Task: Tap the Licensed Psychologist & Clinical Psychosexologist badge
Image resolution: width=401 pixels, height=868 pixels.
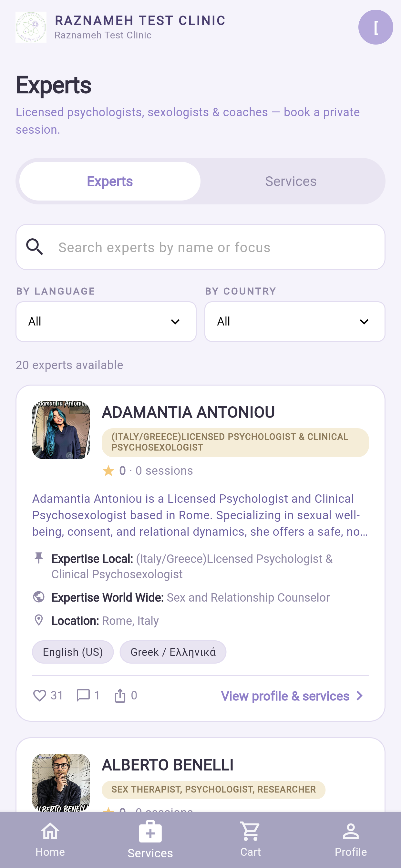Action: [235, 442]
